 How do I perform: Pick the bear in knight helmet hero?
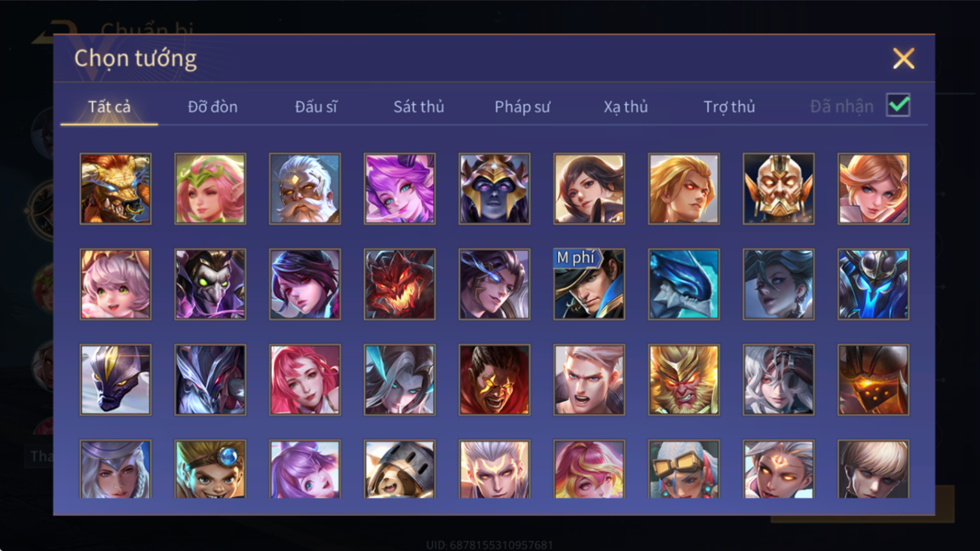(x=399, y=470)
